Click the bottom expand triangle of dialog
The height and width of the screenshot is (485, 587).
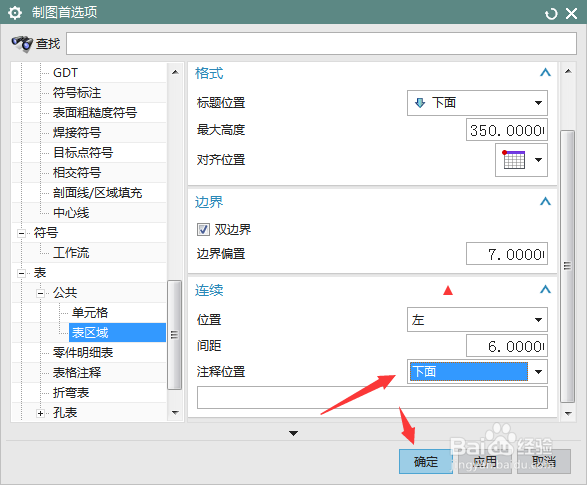click(293, 433)
